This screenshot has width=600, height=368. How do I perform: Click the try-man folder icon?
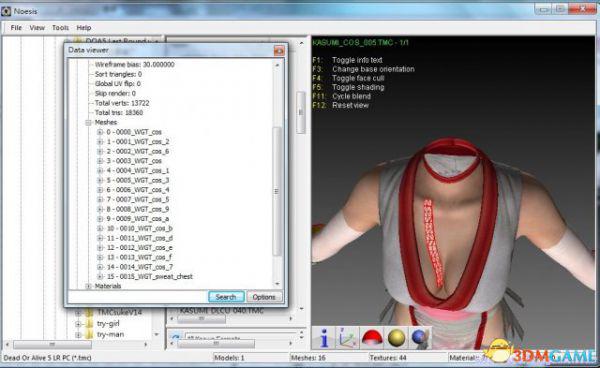(89, 335)
